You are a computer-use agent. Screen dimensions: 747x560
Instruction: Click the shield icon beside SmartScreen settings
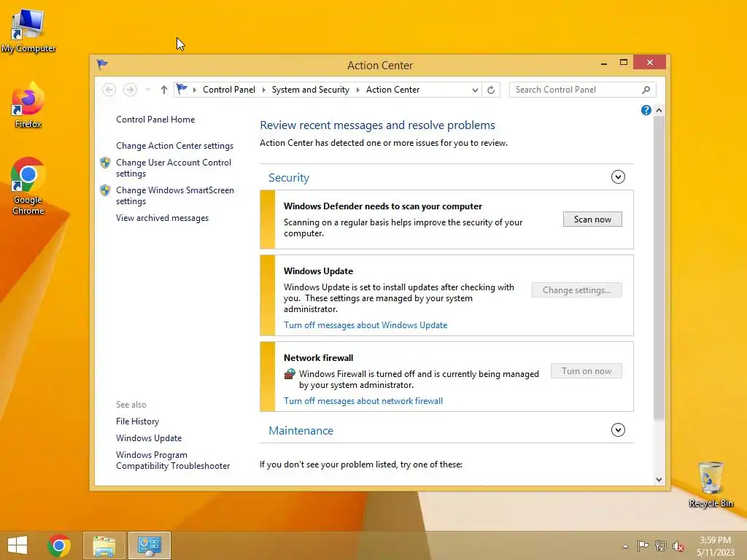[x=105, y=190]
